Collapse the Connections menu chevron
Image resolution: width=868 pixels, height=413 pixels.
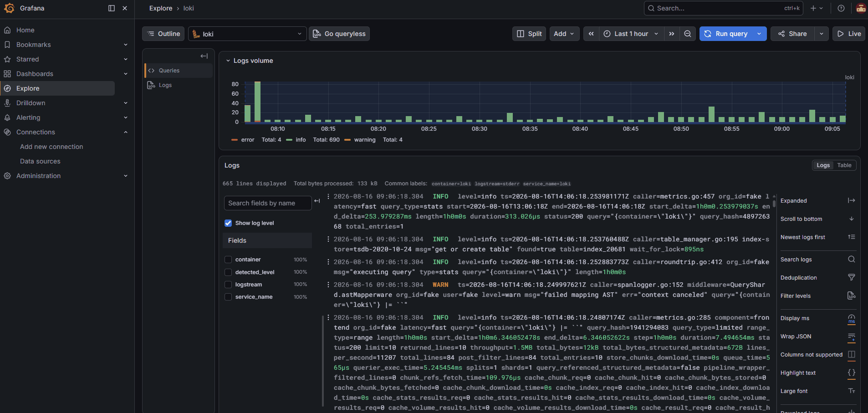(x=126, y=132)
